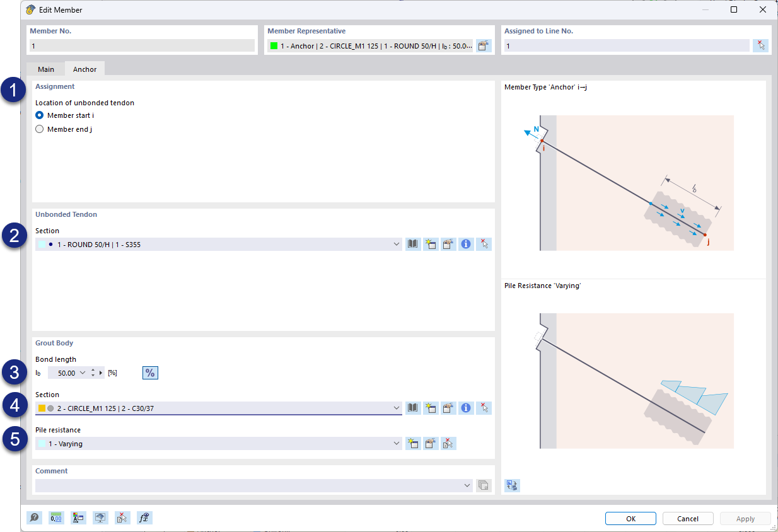
Task: Select radio button Member start i
Action: pyautogui.click(x=39, y=115)
